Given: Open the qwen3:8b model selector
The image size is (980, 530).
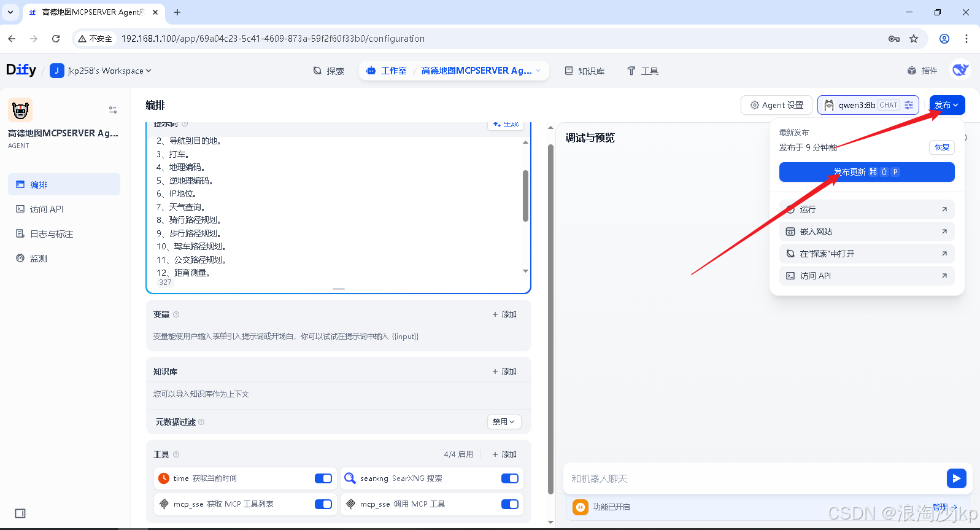Looking at the screenshot, I should tap(868, 105).
